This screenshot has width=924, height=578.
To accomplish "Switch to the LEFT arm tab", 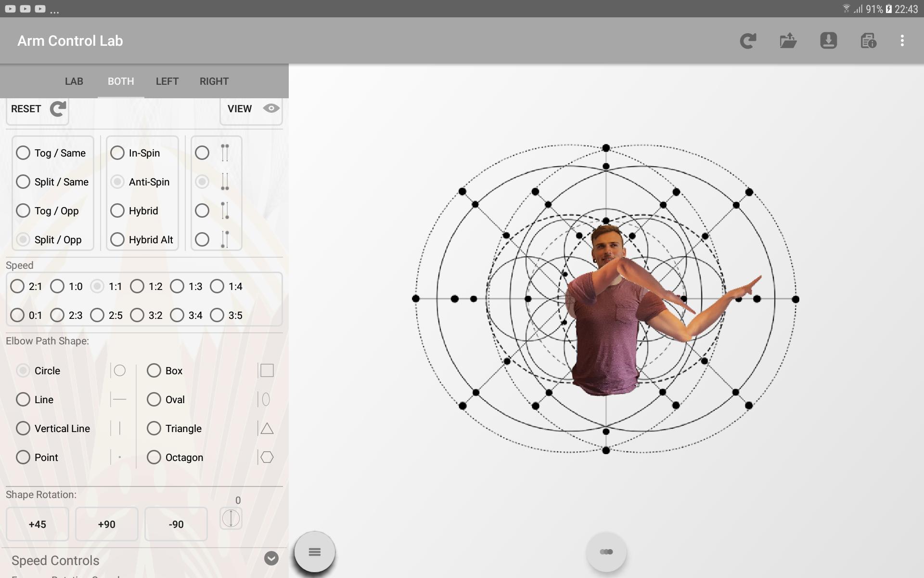I will pyautogui.click(x=167, y=80).
